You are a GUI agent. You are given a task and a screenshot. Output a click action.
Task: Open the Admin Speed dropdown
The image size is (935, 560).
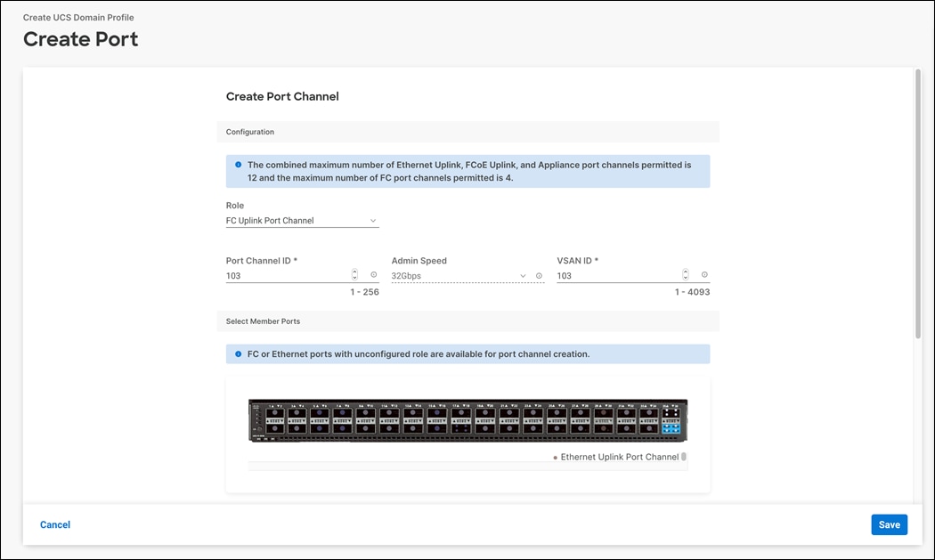click(x=523, y=275)
